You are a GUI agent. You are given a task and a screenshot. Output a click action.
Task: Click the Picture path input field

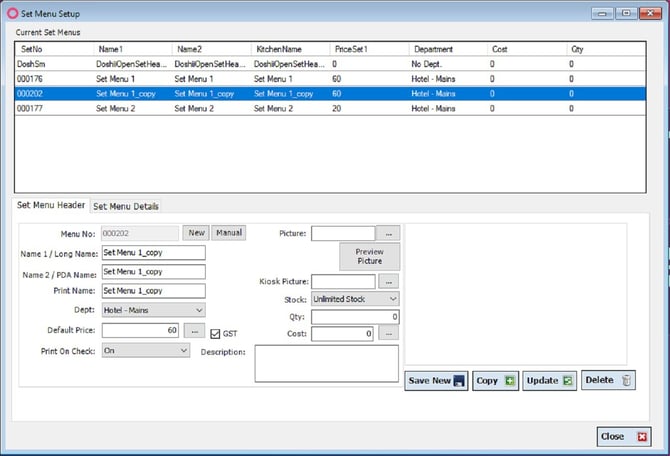(x=343, y=234)
